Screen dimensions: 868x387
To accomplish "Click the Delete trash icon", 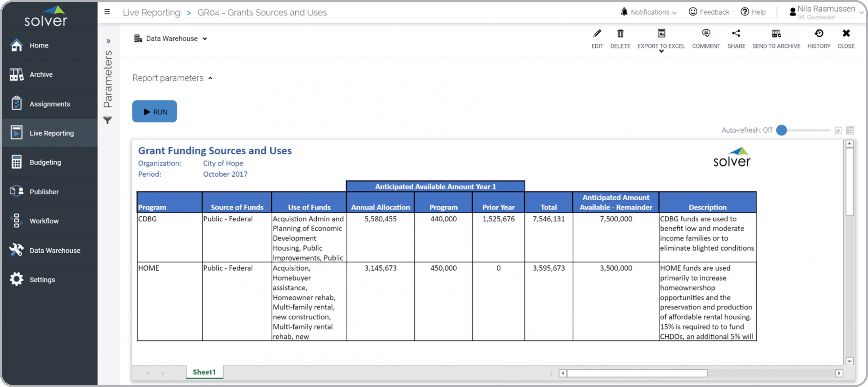I will tap(620, 33).
